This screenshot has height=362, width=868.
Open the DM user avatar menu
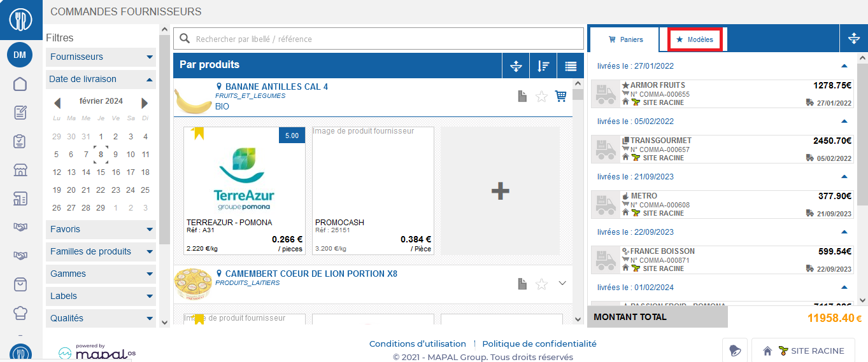coord(20,55)
